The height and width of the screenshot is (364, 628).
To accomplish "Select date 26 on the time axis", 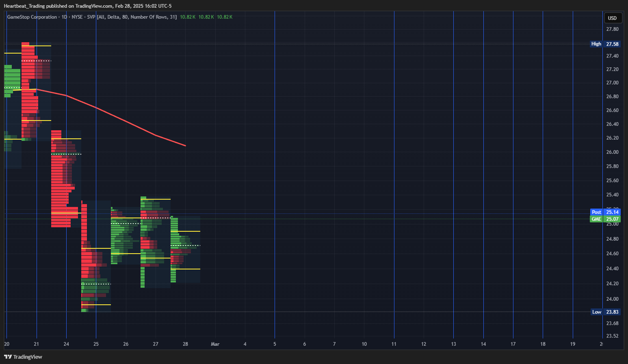I will (126, 344).
